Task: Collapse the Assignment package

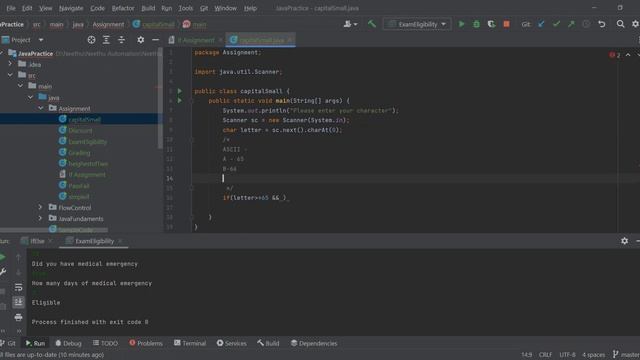Action: coord(41,108)
